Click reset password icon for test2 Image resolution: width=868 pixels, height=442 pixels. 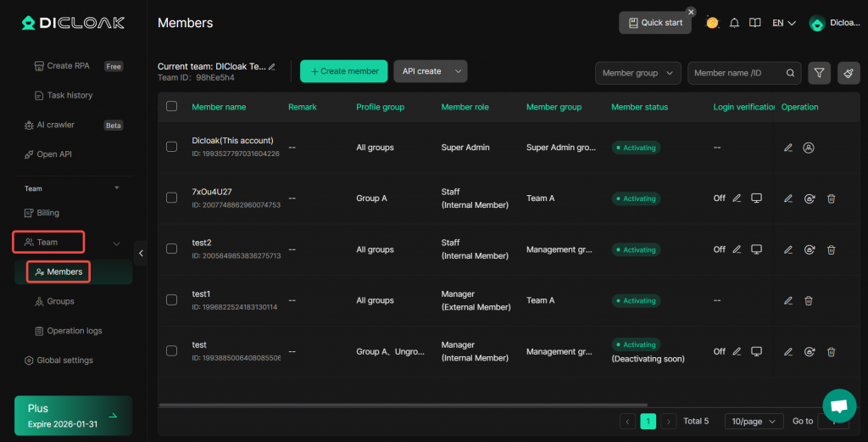[810, 249]
